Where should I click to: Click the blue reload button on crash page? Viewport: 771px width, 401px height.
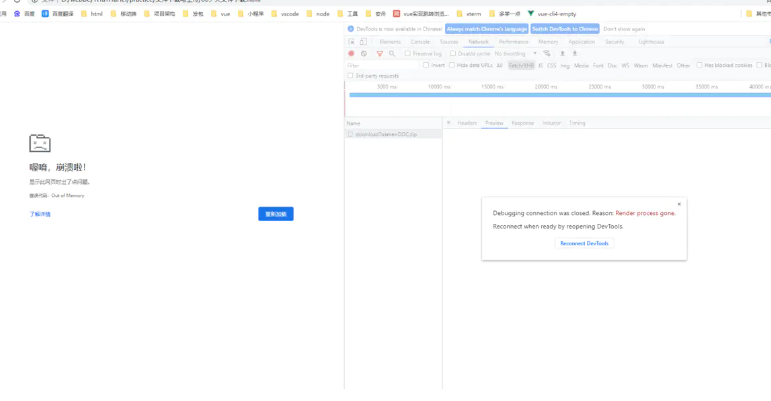[276, 214]
